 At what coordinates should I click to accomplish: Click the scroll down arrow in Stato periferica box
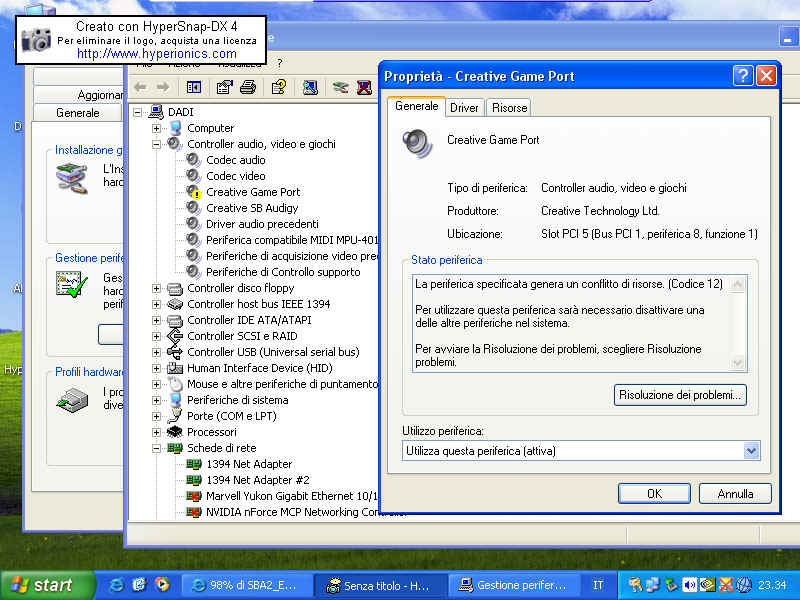point(737,362)
